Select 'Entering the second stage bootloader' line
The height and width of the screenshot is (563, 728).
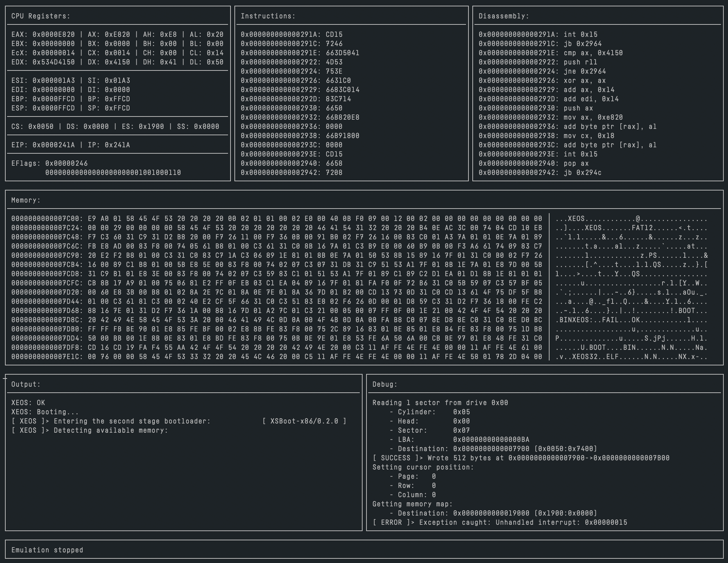(111, 421)
